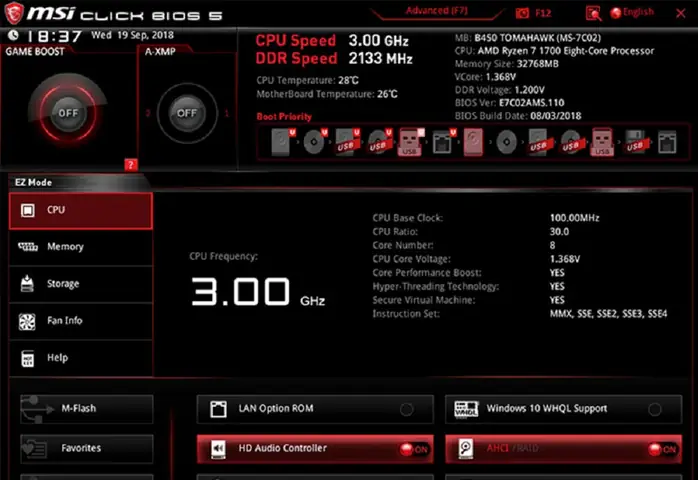Take a screenshot with the F12 camera icon
The width and height of the screenshot is (698, 480).
coord(522,13)
